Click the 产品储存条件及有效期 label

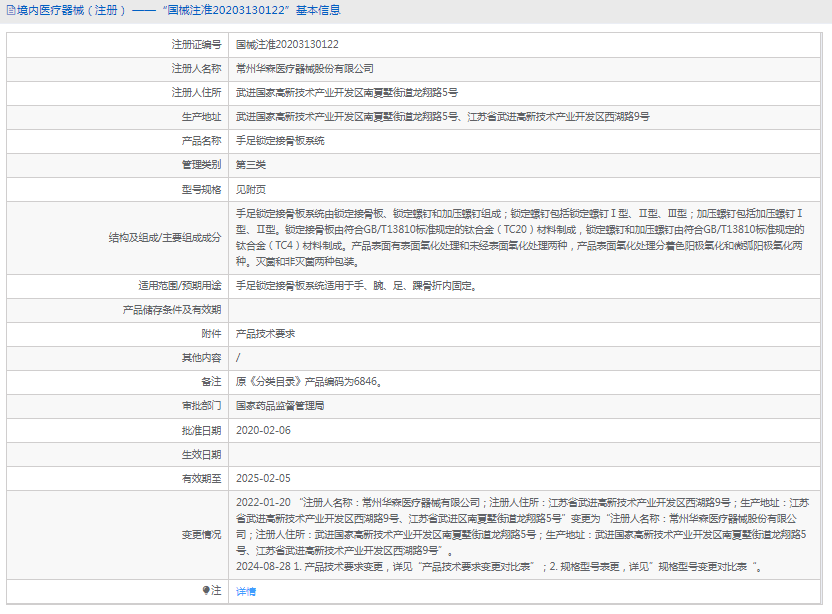click(171, 309)
